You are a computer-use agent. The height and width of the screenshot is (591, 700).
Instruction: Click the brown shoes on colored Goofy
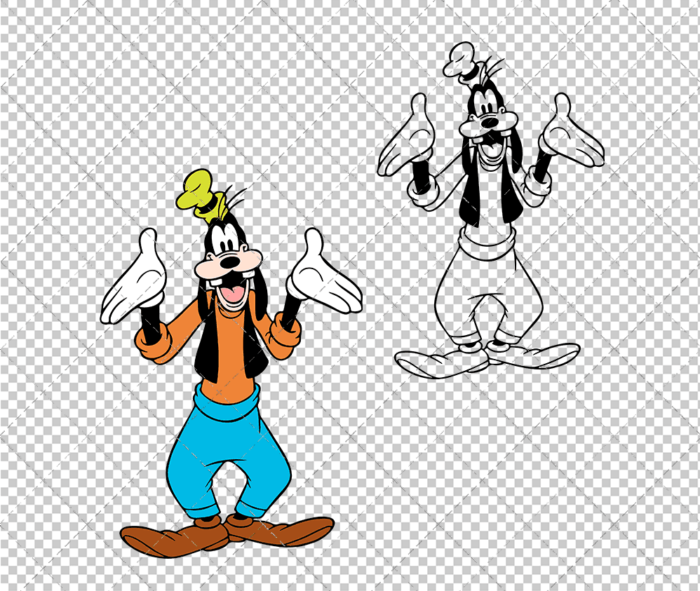point(227,536)
